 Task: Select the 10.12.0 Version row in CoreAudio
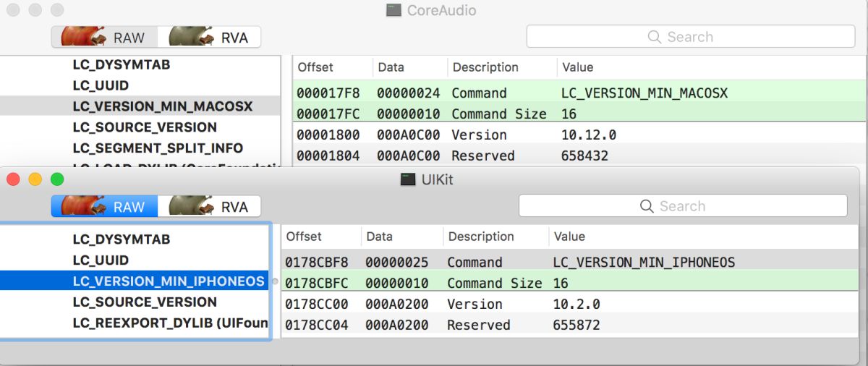tap(580, 135)
